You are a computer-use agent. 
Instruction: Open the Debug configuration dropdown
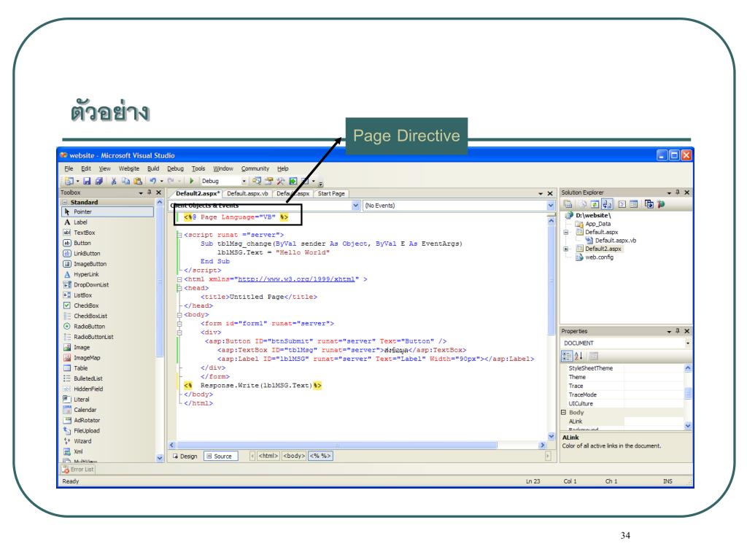244,181
